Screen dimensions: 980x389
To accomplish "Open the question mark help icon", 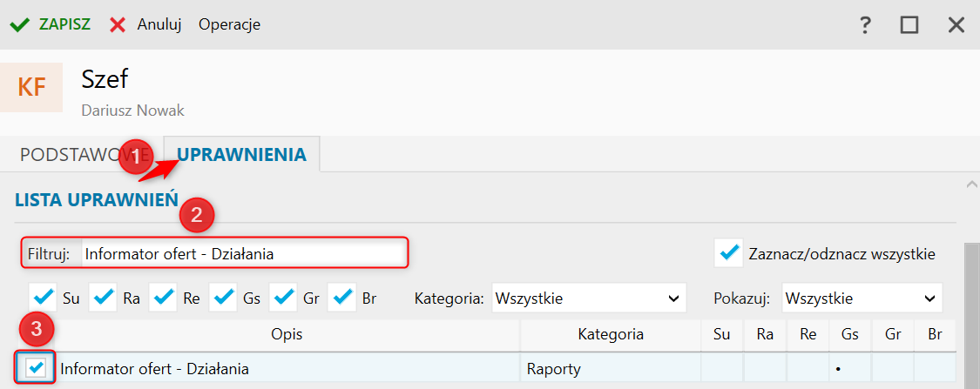I will point(865,25).
